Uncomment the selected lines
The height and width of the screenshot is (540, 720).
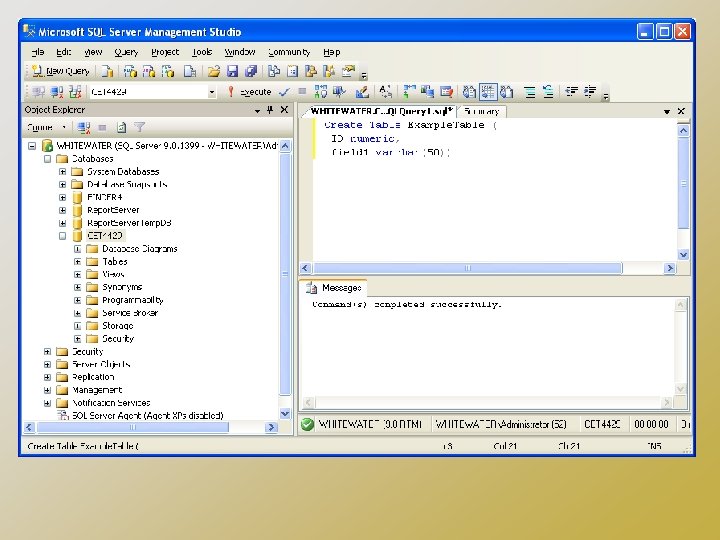click(x=548, y=92)
